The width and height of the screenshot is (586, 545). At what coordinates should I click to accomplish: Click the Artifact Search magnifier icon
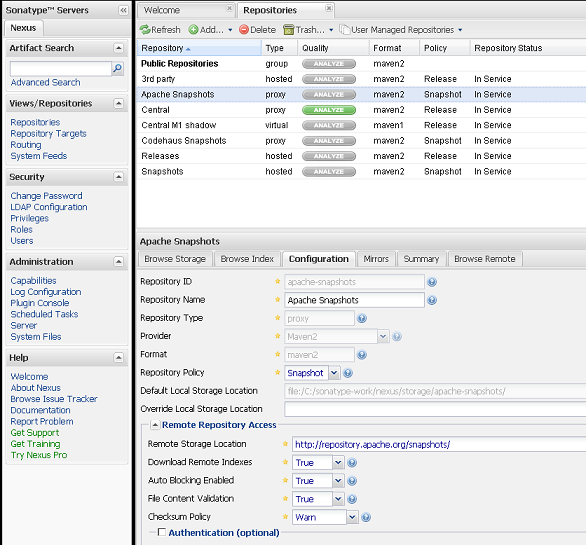pyautogui.click(x=117, y=68)
